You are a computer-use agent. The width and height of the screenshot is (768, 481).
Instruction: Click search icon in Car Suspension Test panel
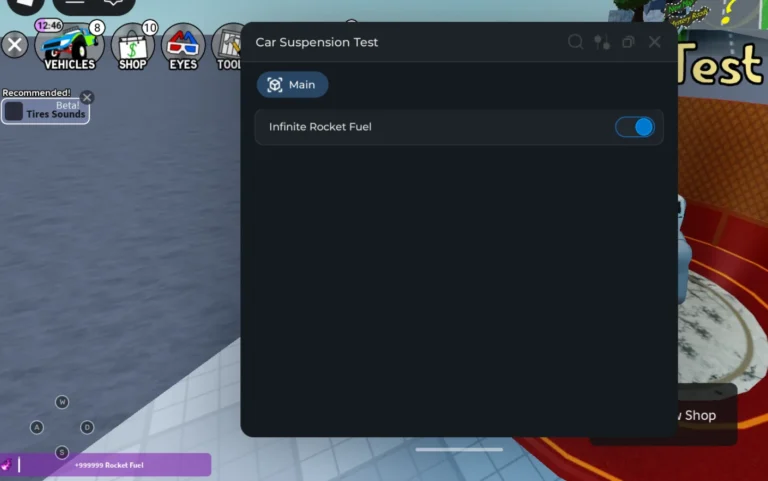tap(576, 42)
